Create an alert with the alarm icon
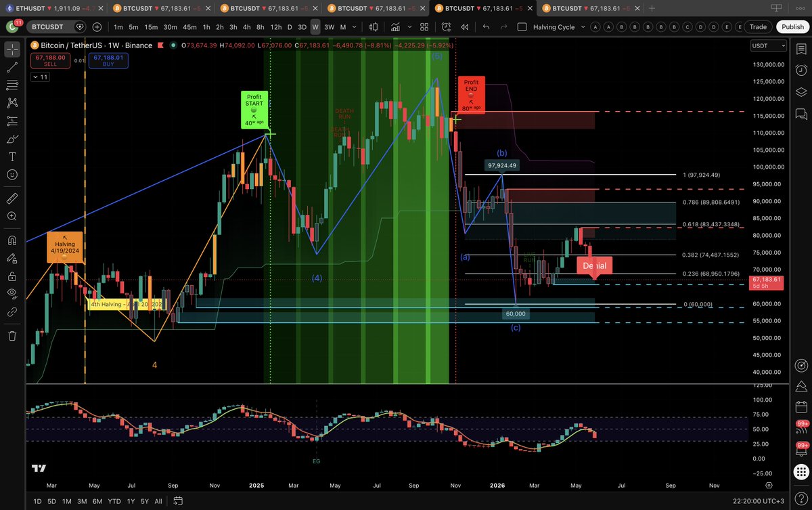Screen dimensions: 812x510 [x=447, y=27]
